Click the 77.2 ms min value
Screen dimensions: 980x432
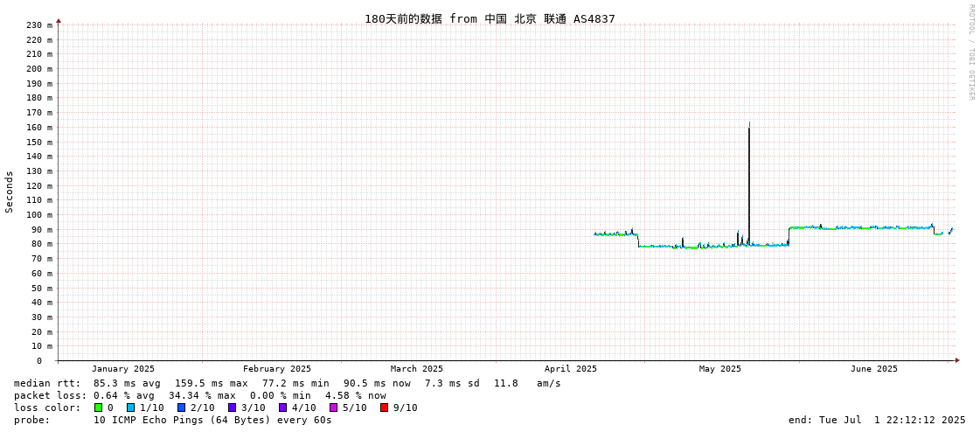click(295, 383)
